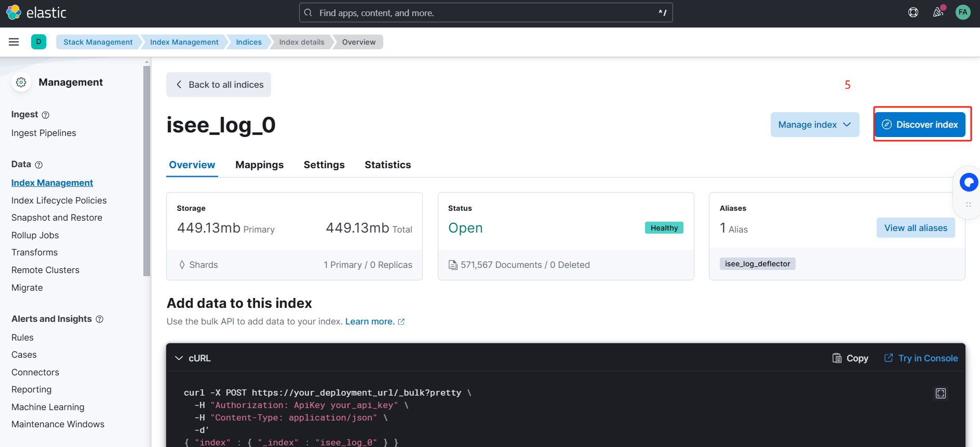Click the back chevron icon in Back to all indices
The width and height of the screenshot is (980, 447).
(x=179, y=85)
